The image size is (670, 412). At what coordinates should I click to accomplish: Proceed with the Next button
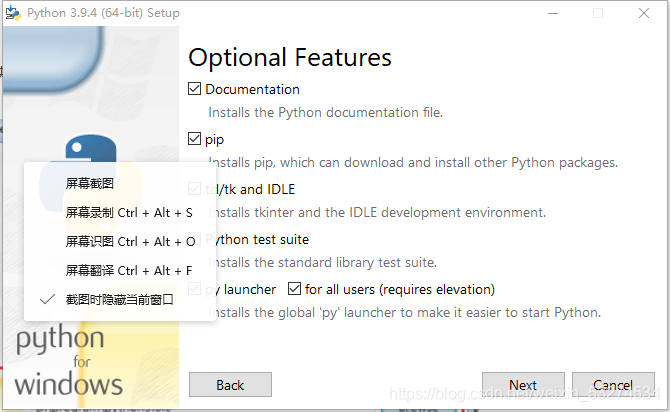click(x=523, y=385)
